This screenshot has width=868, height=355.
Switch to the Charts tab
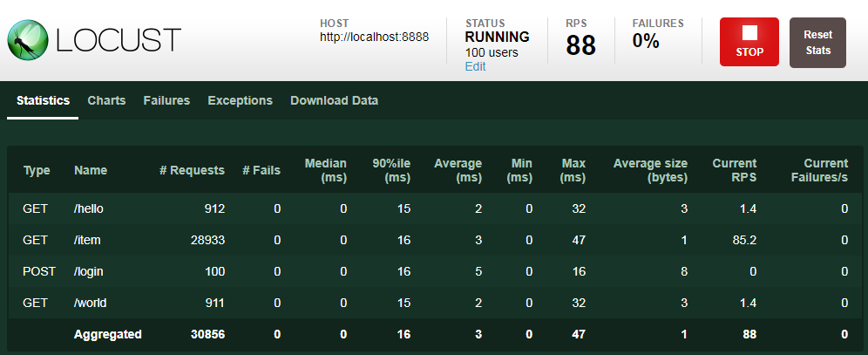pos(106,101)
